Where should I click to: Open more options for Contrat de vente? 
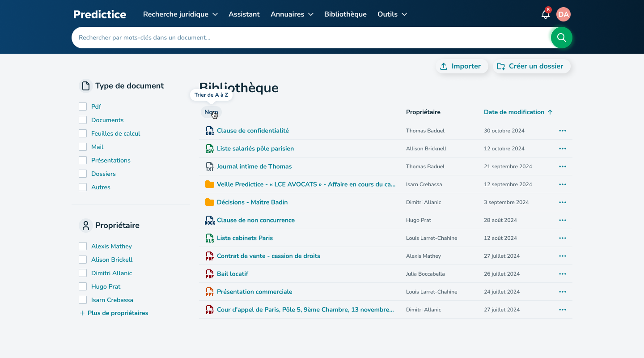pos(563,256)
